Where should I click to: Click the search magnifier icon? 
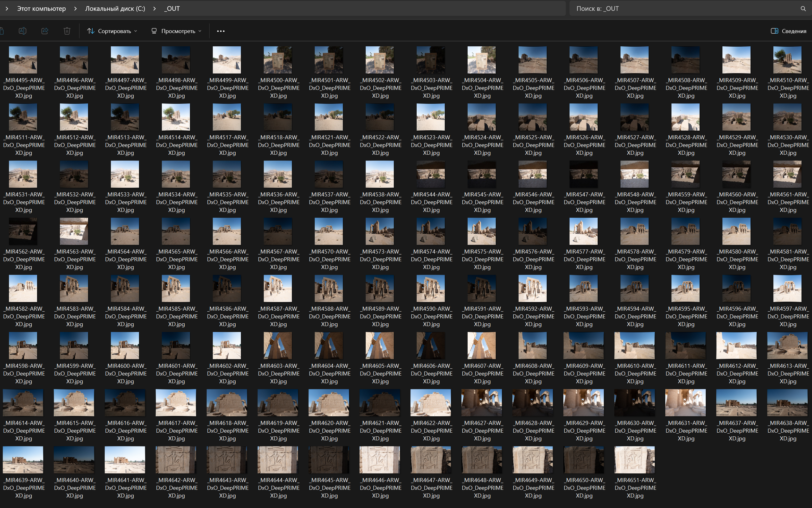point(803,9)
